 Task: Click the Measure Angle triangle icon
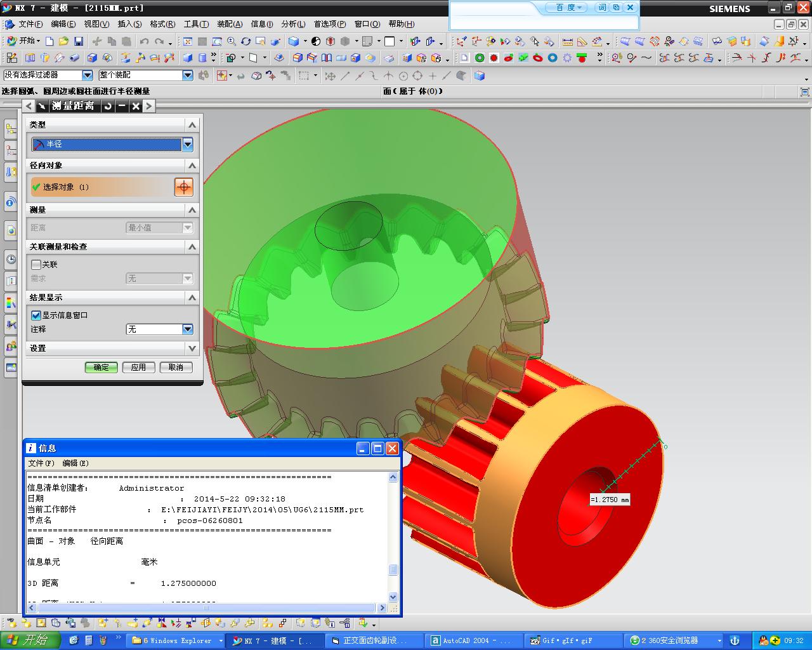[x=582, y=41]
